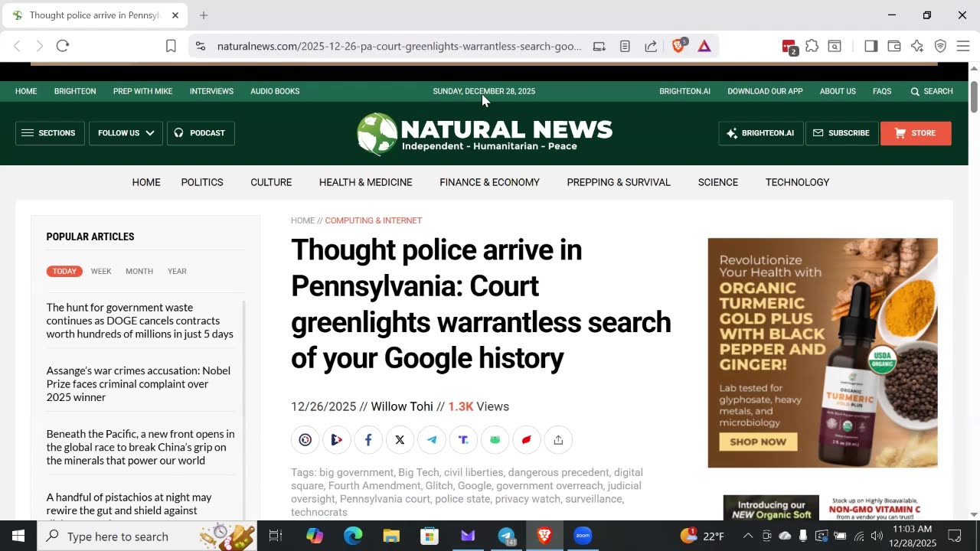
Task: Open the Extensions puzzle icon
Action: pyautogui.click(x=812, y=46)
